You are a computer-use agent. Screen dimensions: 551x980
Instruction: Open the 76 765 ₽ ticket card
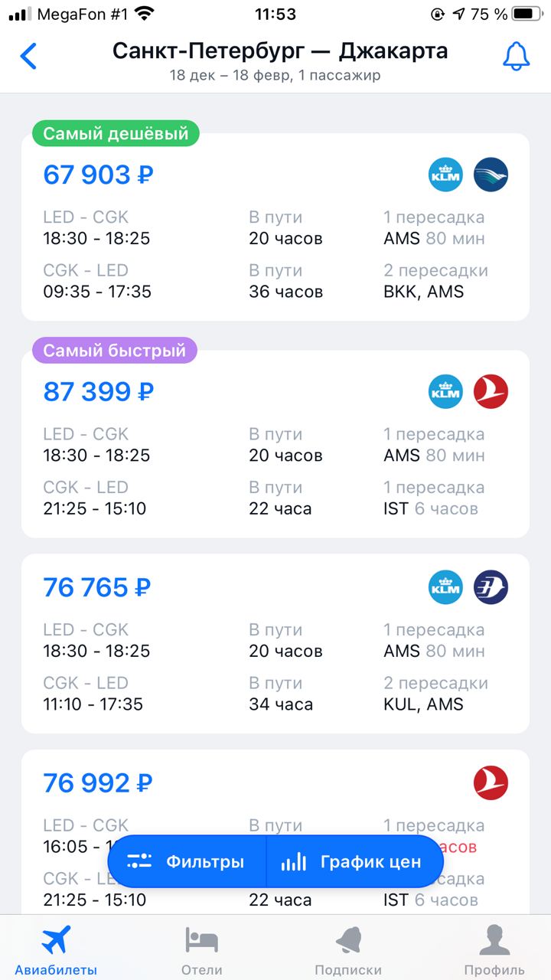click(x=275, y=643)
